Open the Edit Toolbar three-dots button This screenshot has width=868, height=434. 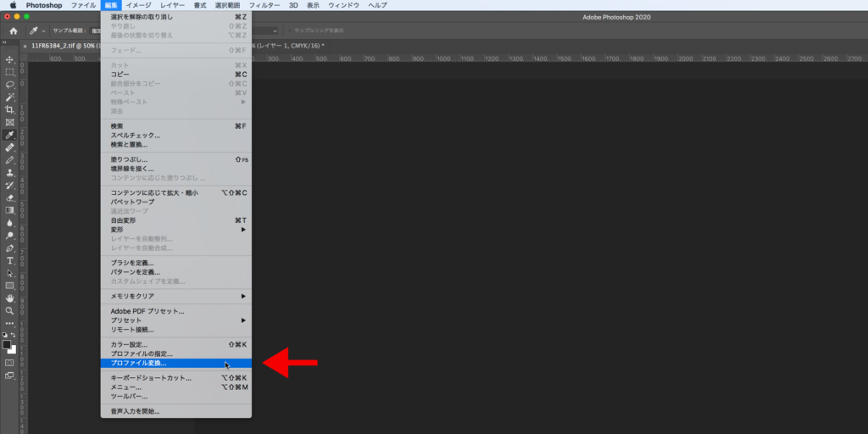(9, 323)
